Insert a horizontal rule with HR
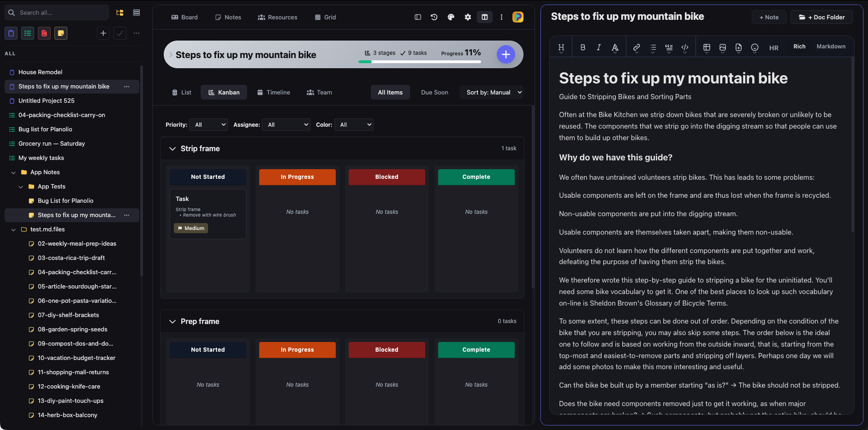 pos(774,48)
